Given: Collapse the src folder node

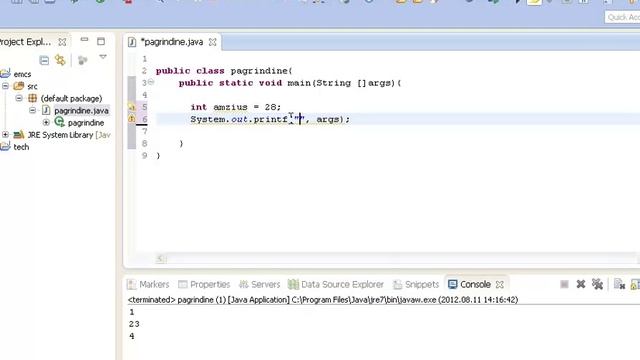Looking at the screenshot, I should click(5, 86).
